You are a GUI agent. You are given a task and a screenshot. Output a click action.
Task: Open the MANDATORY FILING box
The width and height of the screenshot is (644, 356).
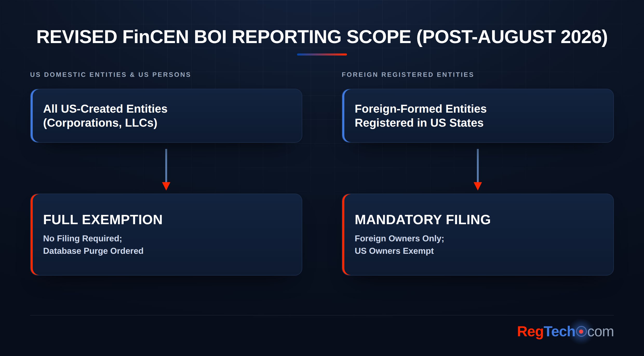(x=478, y=235)
